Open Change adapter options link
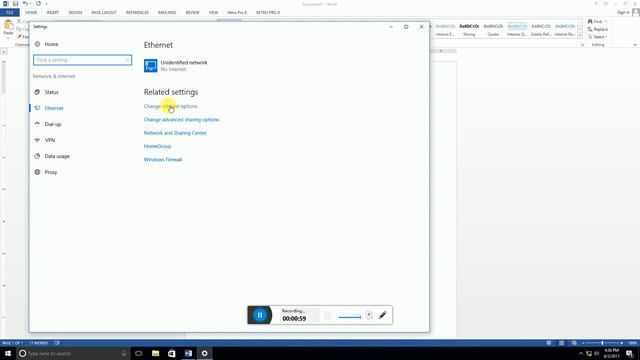This screenshot has height=360, width=640. tap(170, 106)
